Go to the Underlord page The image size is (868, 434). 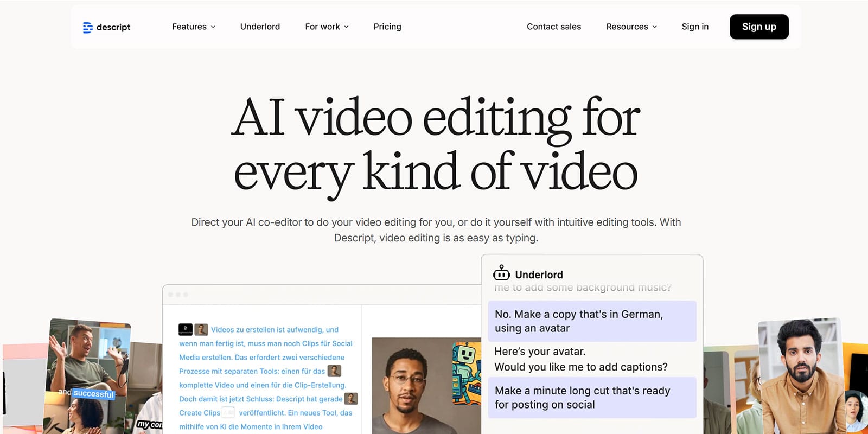[x=260, y=27]
